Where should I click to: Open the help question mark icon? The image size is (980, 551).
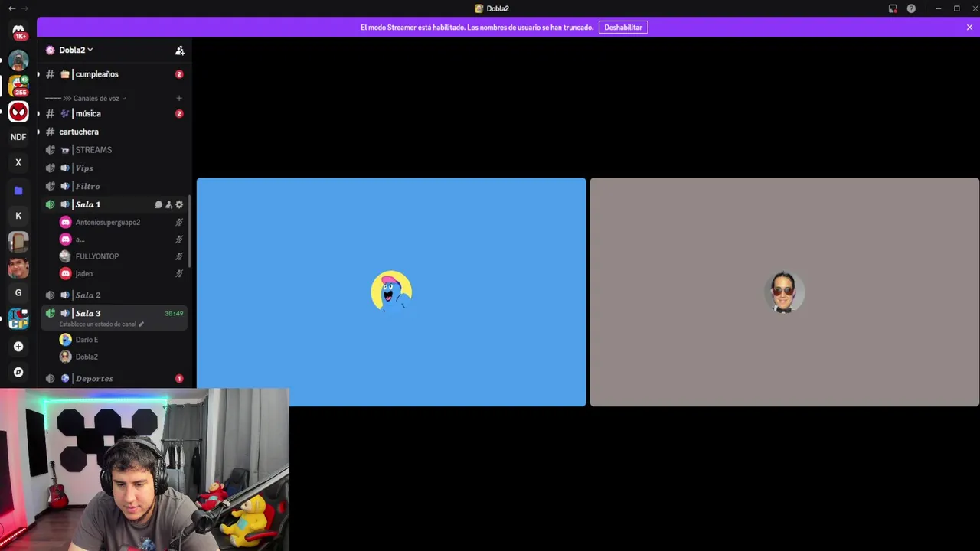(x=911, y=8)
